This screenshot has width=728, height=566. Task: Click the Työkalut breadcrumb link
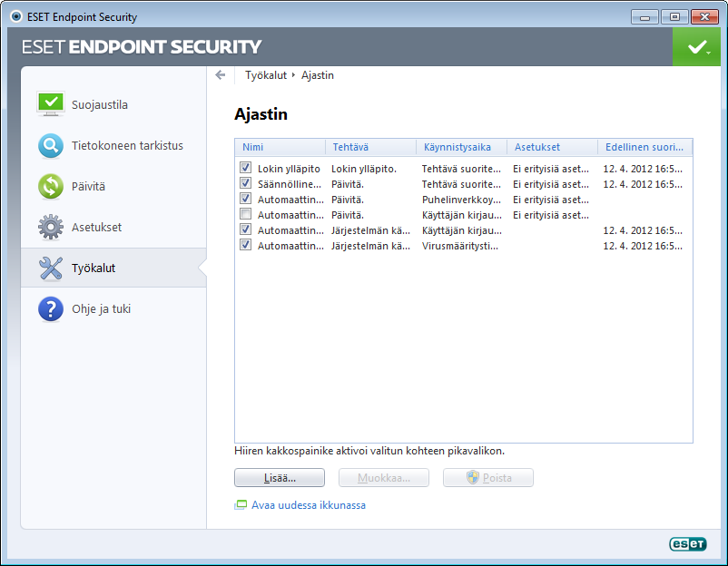266,75
